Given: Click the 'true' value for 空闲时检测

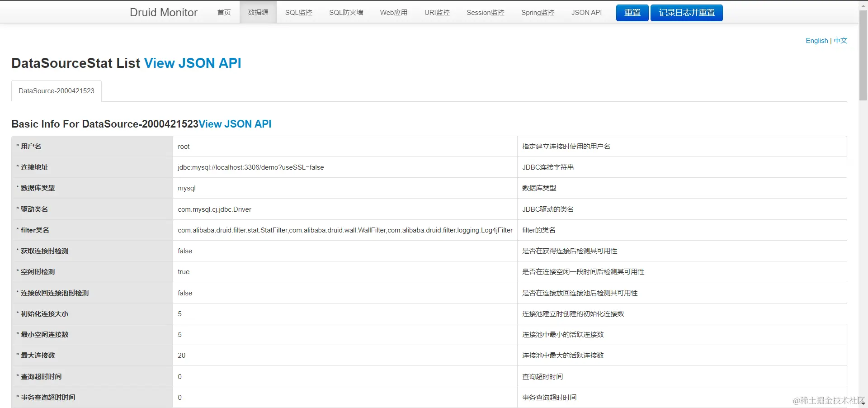Looking at the screenshot, I should coord(184,272).
